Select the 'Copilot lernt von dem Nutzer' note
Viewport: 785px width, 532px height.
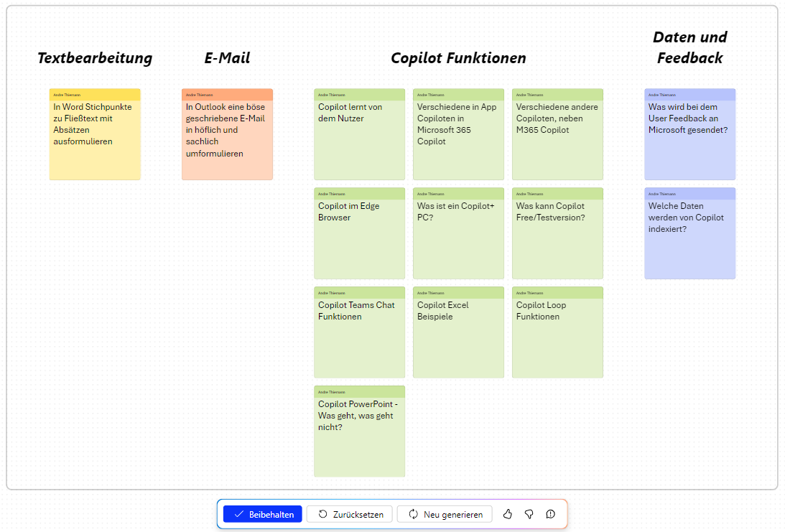point(359,134)
